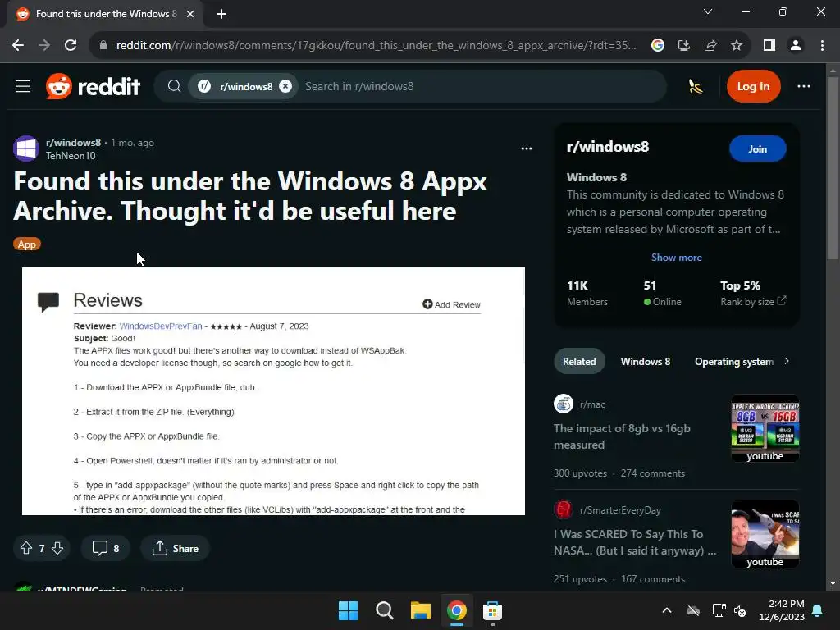
Task: View TehNeon10's profile
Action: point(71,155)
